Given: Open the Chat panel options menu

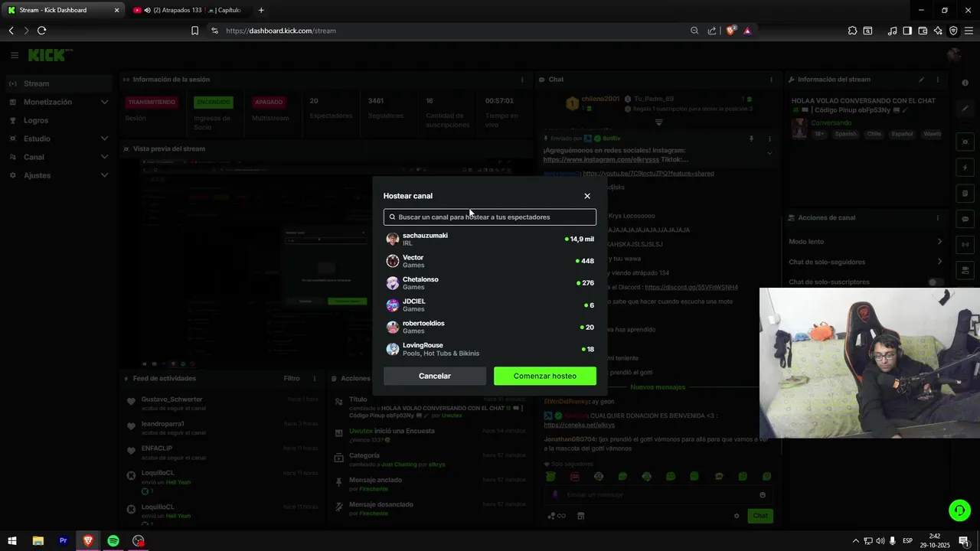Looking at the screenshot, I should [771, 80].
